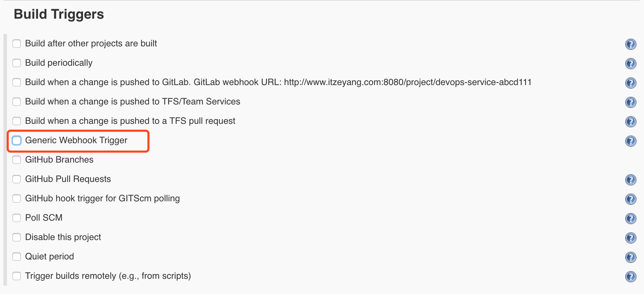Toggle Trigger builds remotely checkbox
Screen dimensions: 644x294
tap(17, 276)
